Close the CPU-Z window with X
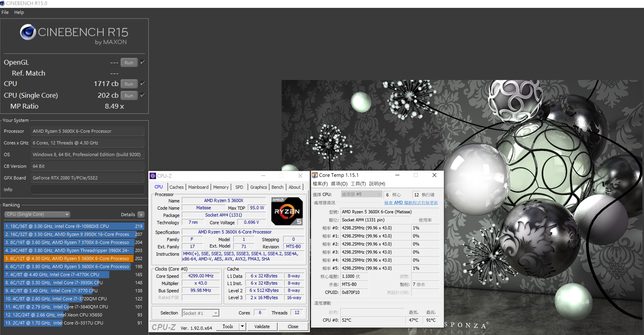 click(300, 176)
